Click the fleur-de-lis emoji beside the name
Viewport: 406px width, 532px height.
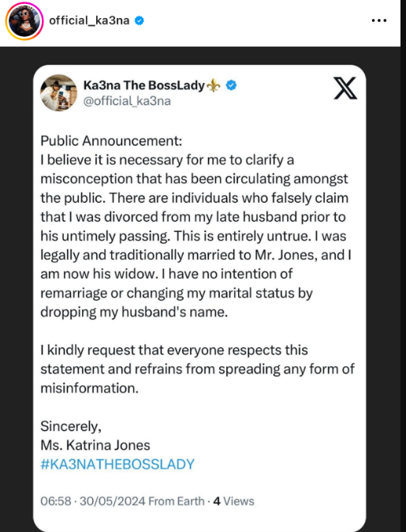[214, 85]
